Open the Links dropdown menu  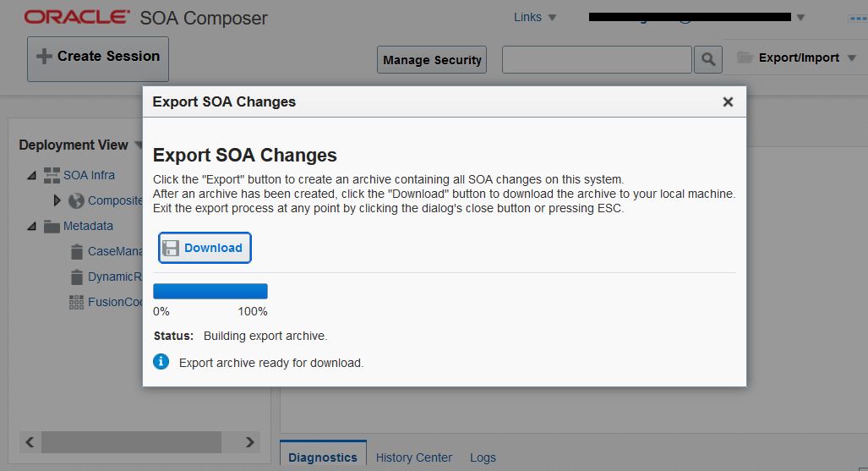click(535, 17)
